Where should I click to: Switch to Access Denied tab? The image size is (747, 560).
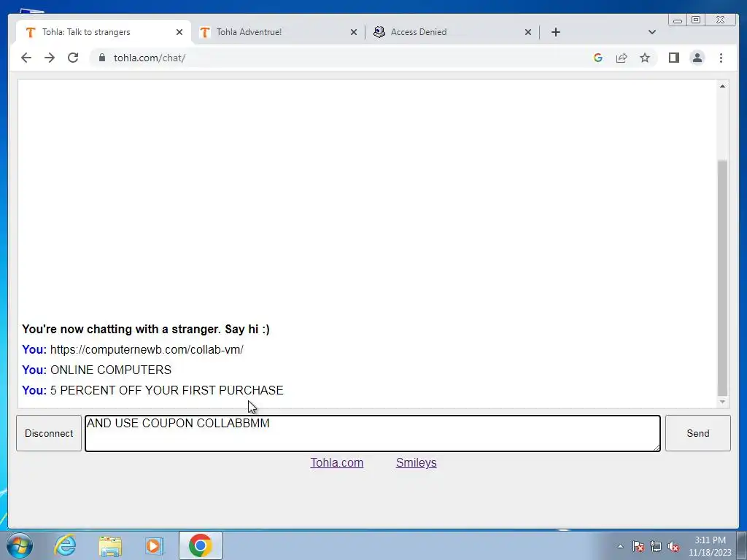[x=452, y=32]
